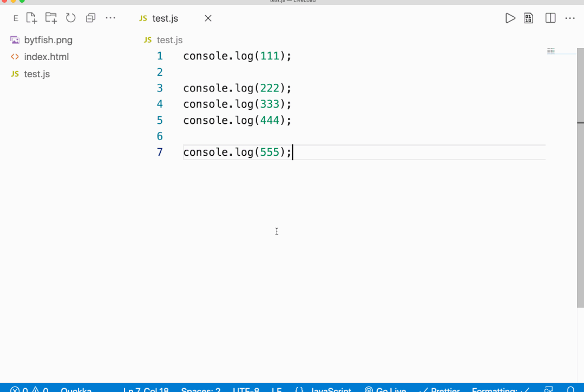Click the JS icon in the breadcrumb

(x=148, y=40)
